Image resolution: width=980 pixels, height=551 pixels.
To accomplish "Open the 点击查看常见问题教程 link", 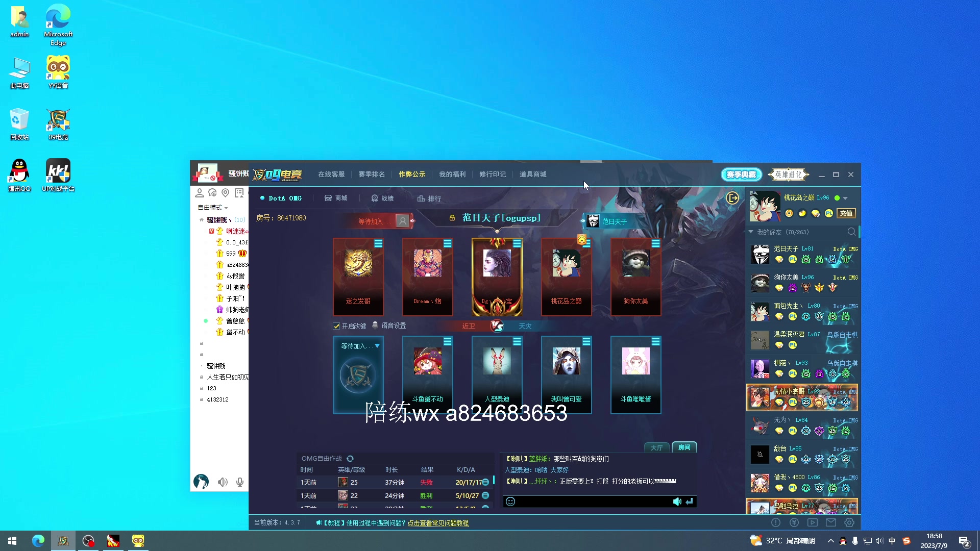I will coord(438,523).
